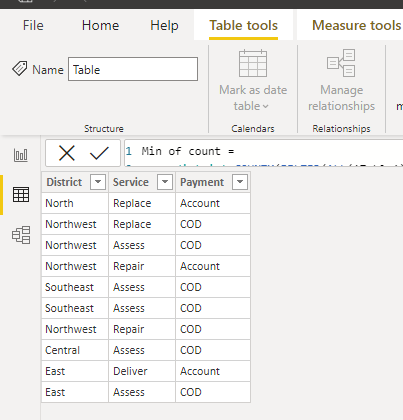The width and height of the screenshot is (403, 420).
Task: Select the Table tools tab
Action: [243, 26]
